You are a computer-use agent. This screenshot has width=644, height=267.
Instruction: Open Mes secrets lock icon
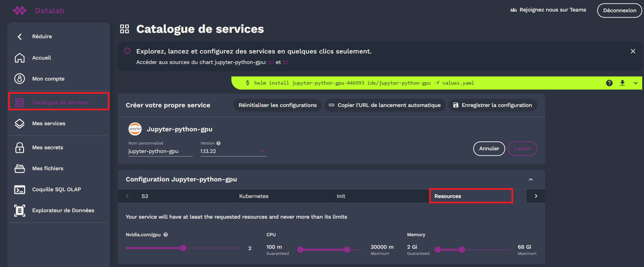click(20, 148)
